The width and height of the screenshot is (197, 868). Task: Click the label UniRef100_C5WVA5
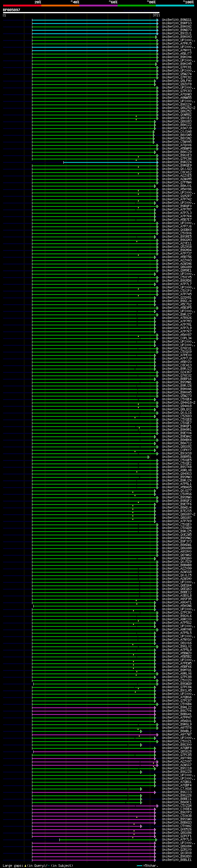coord(176,142)
